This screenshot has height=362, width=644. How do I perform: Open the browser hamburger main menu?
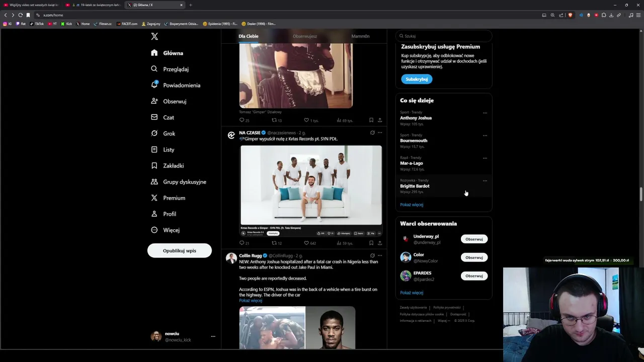[638, 15]
